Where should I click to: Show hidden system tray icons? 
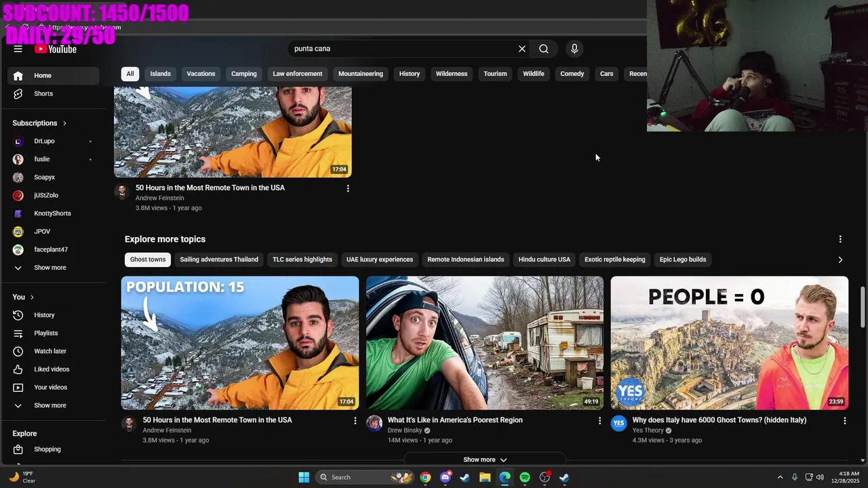pyautogui.click(x=780, y=477)
